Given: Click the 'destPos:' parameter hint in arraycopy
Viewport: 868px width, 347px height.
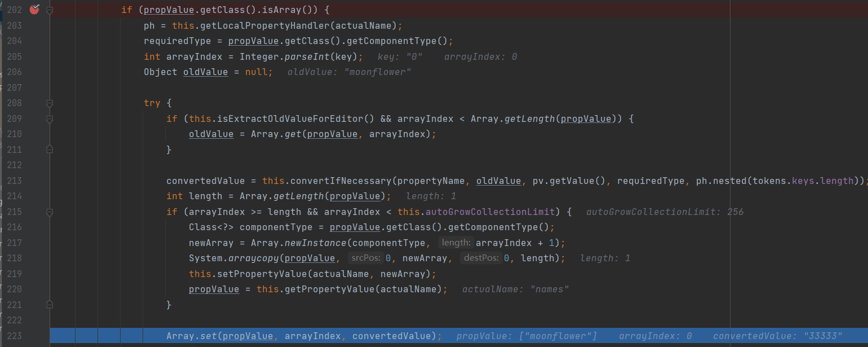Looking at the screenshot, I should [x=481, y=258].
